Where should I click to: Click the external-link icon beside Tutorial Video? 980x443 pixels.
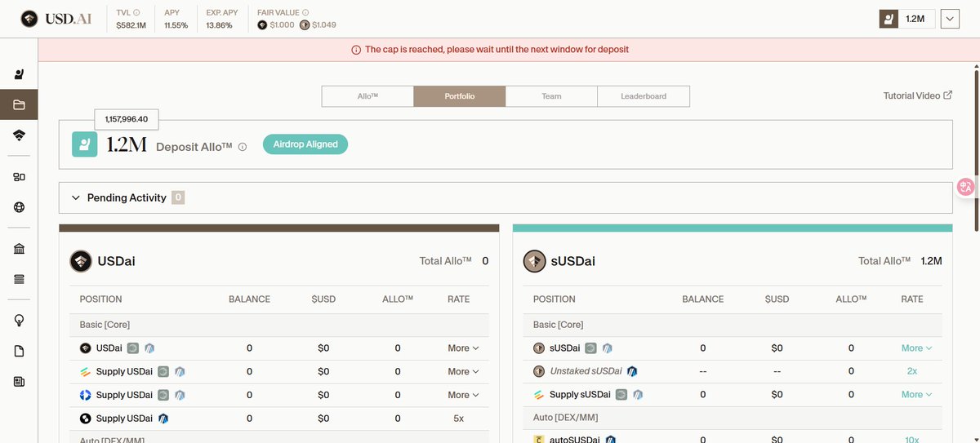(x=948, y=95)
